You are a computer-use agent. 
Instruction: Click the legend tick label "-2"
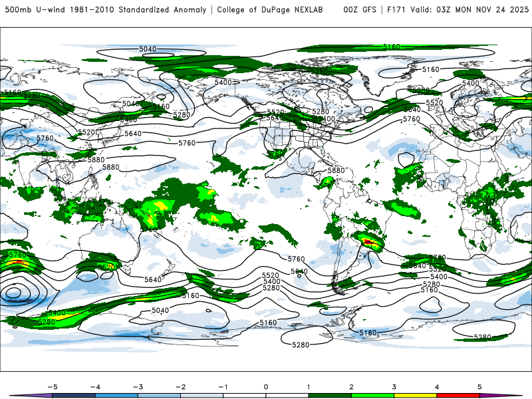click(180, 387)
